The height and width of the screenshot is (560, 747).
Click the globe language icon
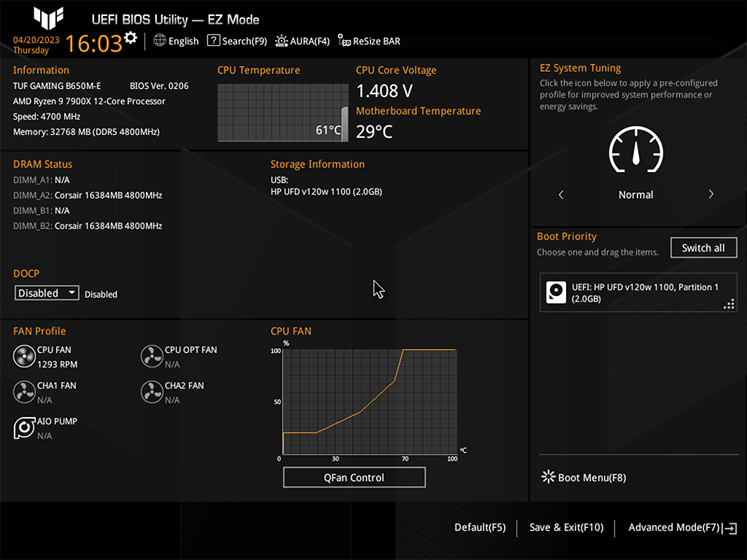[160, 41]
